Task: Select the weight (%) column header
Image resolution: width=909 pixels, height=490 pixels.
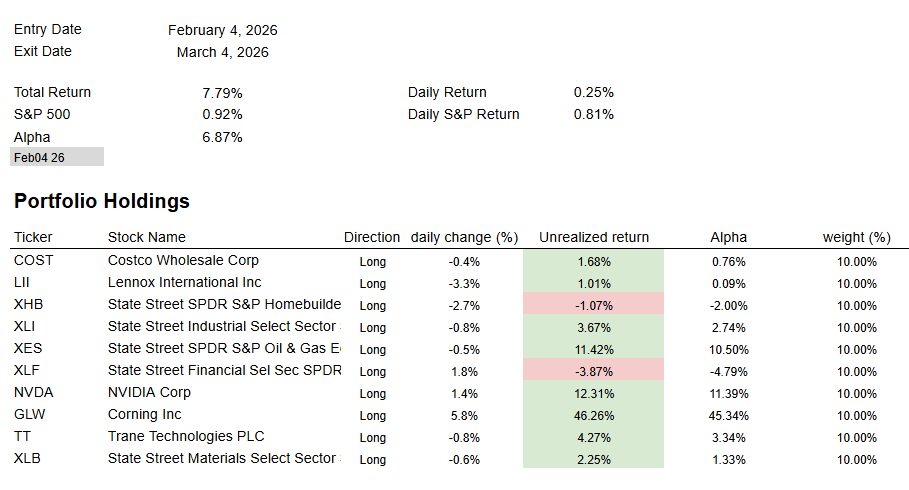Action: pyautogui.click(x=856, y=237)
